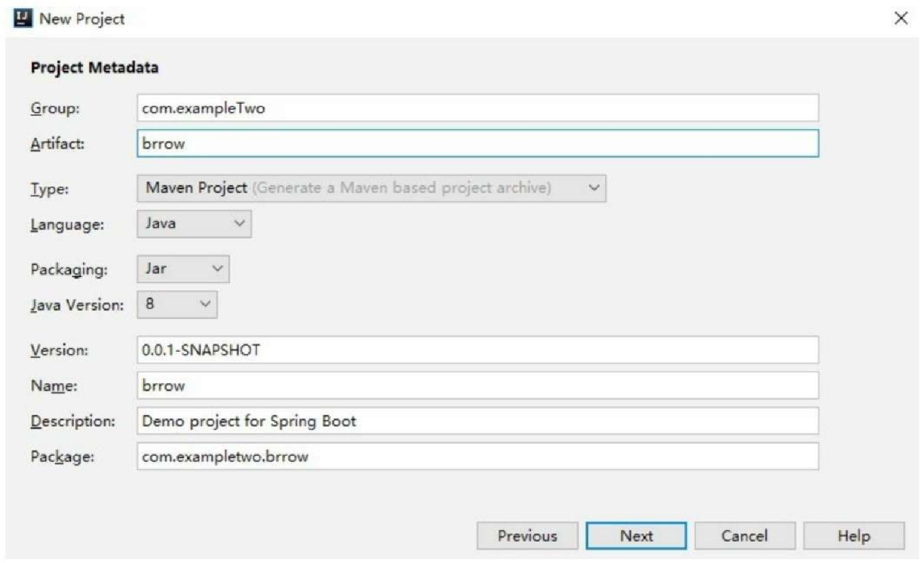Click the chevron arrow next to Jar packaging
Screen dimensions: 924x563
[x=218, y=269]
